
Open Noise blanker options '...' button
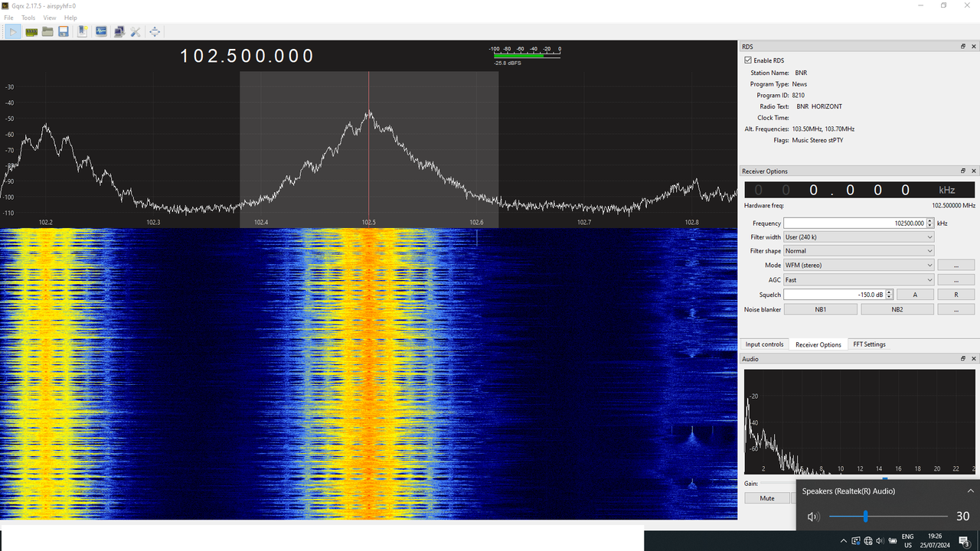tap(956, 310)
